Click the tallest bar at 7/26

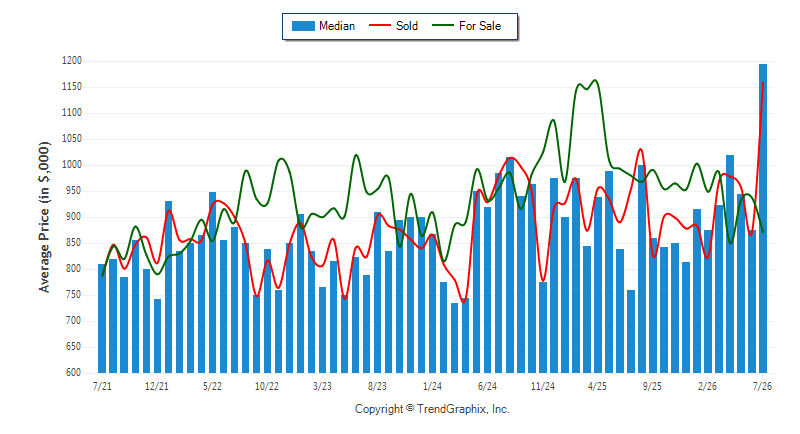coord(763,218)
